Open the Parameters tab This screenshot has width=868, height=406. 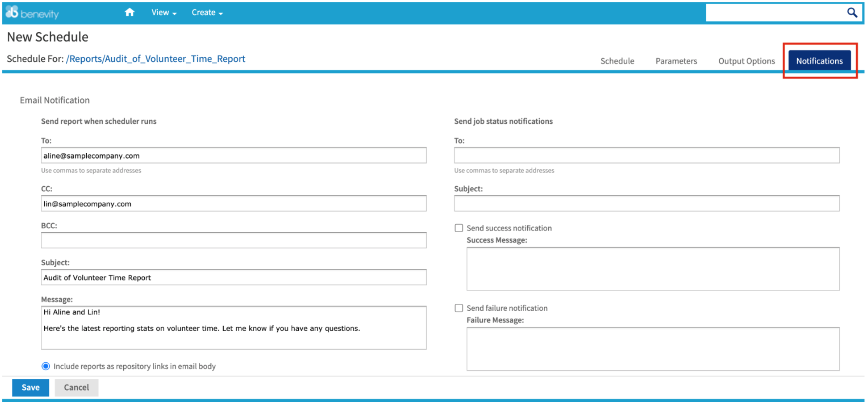pyautogui.click(x=676, y=61)
